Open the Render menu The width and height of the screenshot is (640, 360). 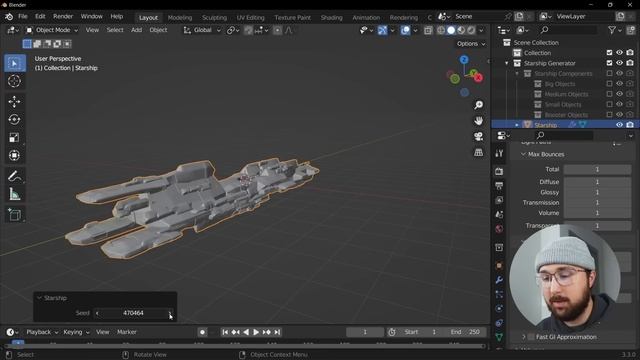point(63,17)
